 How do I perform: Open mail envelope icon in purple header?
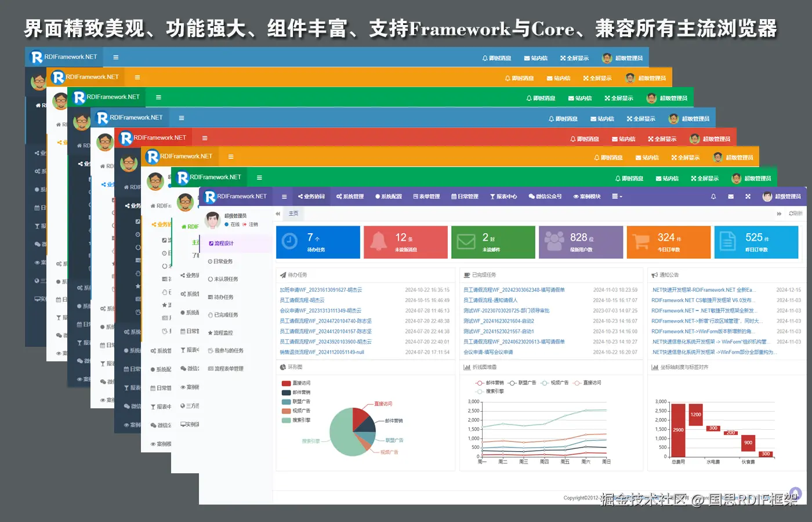(x=731, y=197)
